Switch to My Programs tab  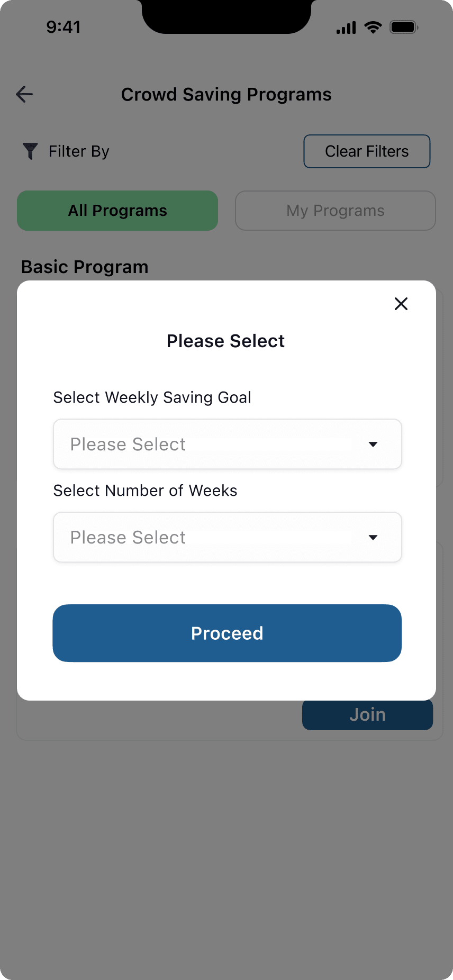coord(336,211)
